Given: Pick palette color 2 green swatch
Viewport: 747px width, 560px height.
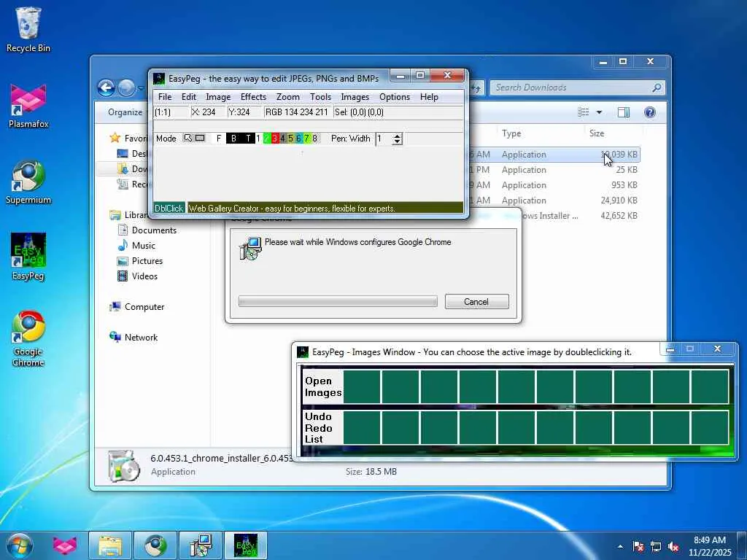Looking at the screenshot, I should [266, 138].
